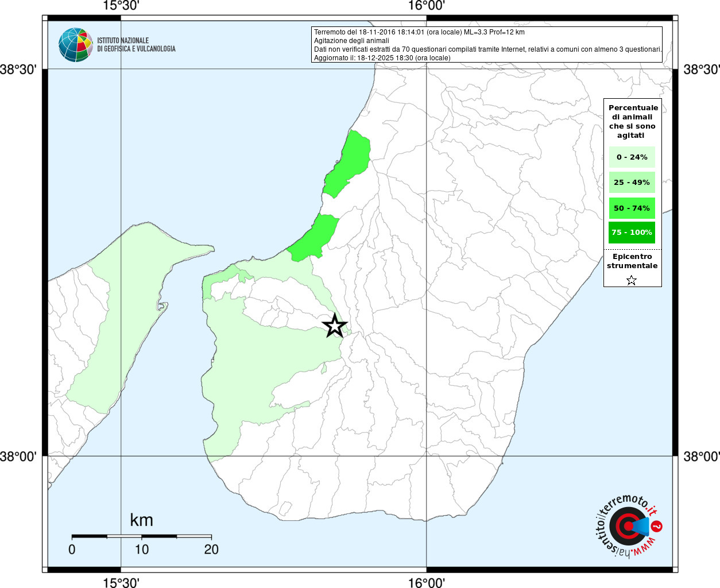
Task: Click the legend's epicenter star symbol
Action: pos(632,280)
